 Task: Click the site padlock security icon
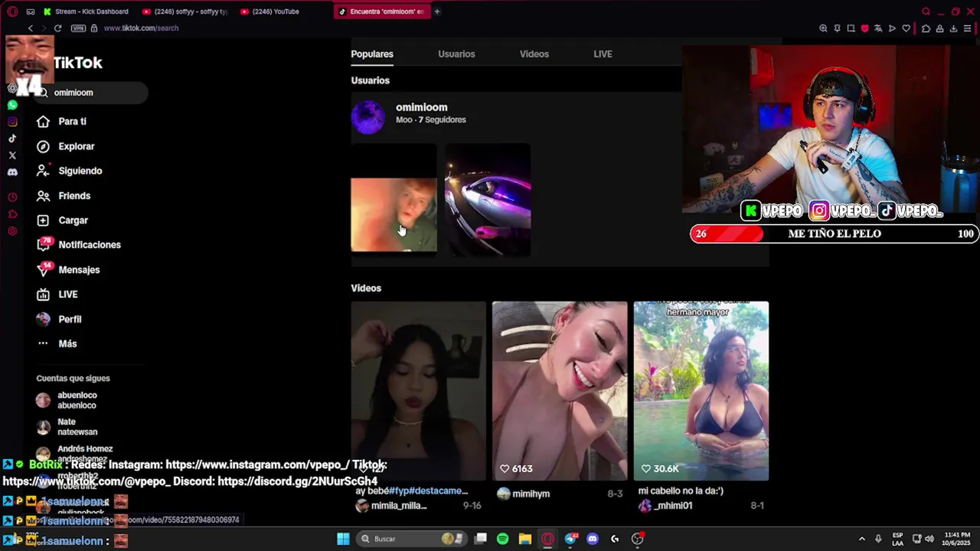pyautogui.click(x=94, y=28)
